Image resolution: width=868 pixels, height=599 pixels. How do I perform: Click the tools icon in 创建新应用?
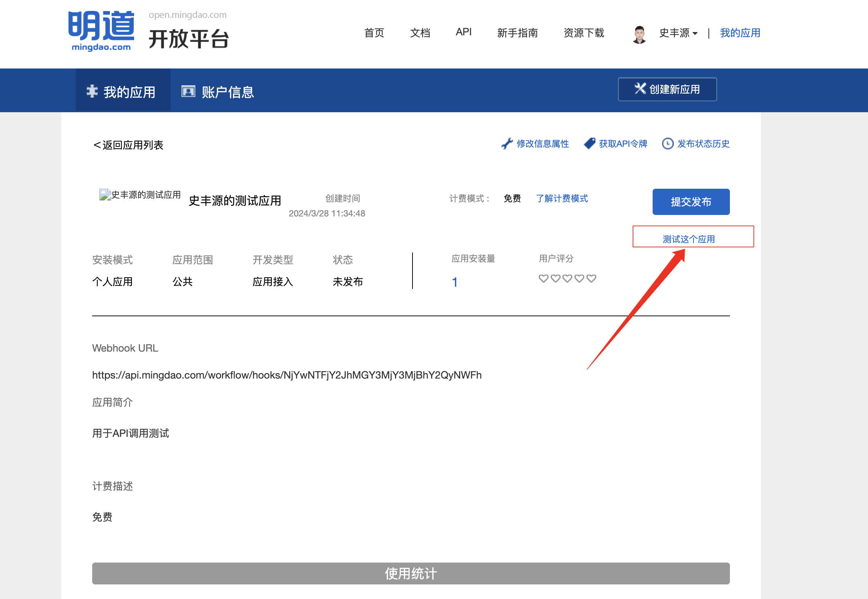click(x=640, y=89)
